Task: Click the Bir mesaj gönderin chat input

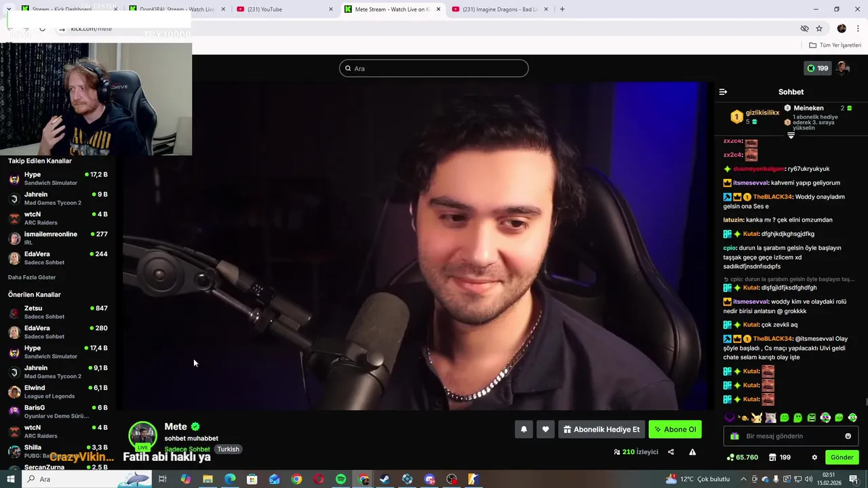Action: click(791, 436)
